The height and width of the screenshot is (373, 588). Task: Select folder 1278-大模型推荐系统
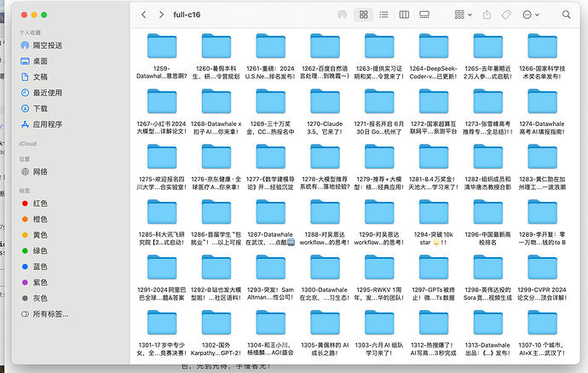coord(325,157)
